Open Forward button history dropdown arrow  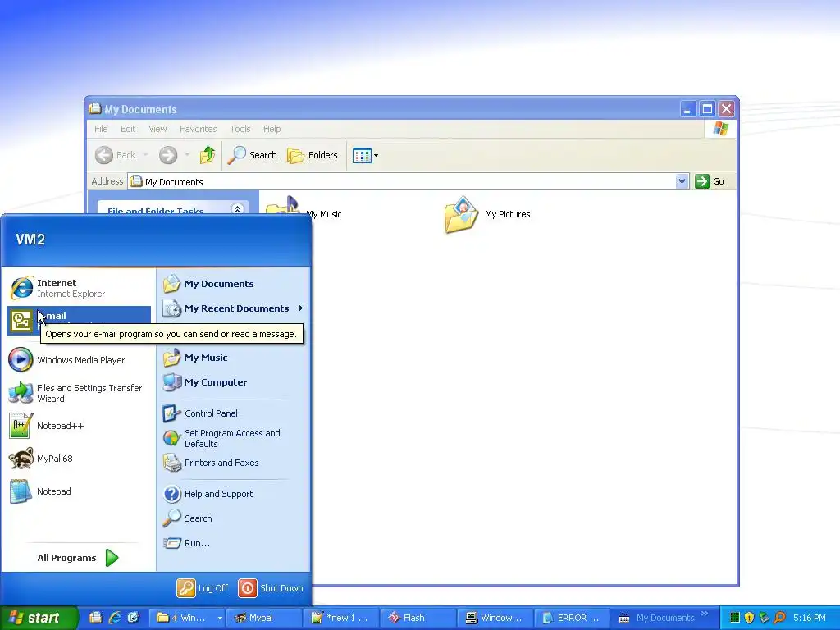187,155
